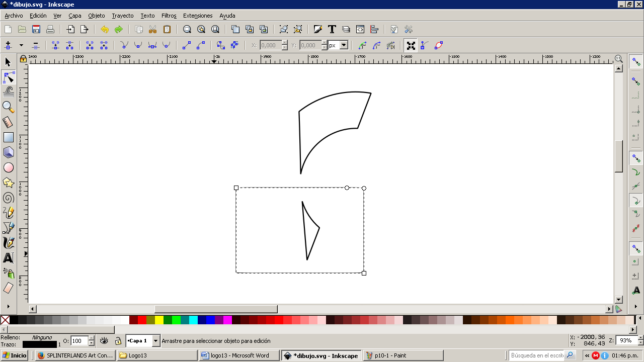Open the Capa menu
This screenshot has width=644, height=362.
pos(75,16)
